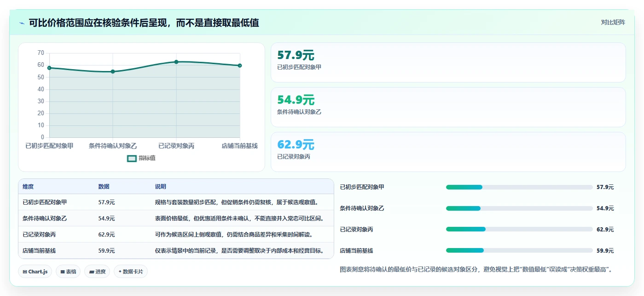Click the chart data point for 店铺当前基线
The width and height of the screenshot is (644, 296).
pos(240,65)
